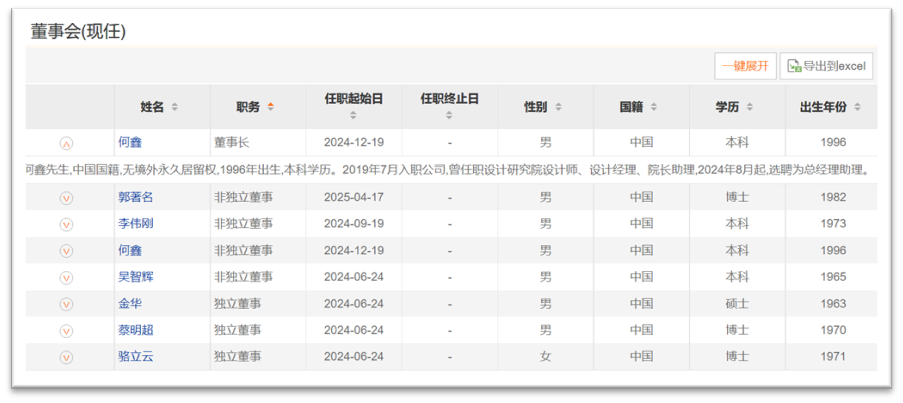
Task: Click birth year 1970 cell
Action: [x=833, y=330]
